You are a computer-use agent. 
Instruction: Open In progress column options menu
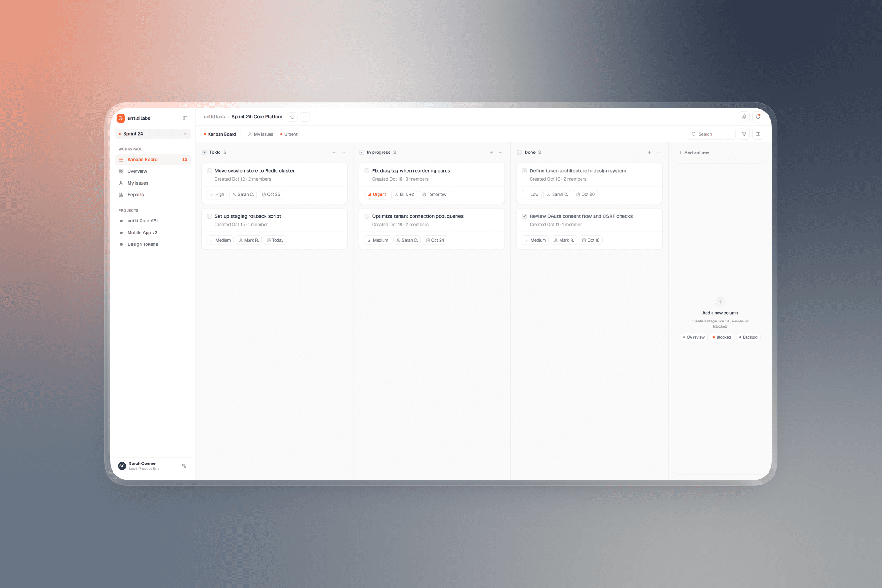pyautogui.click(x=501, y=153)
